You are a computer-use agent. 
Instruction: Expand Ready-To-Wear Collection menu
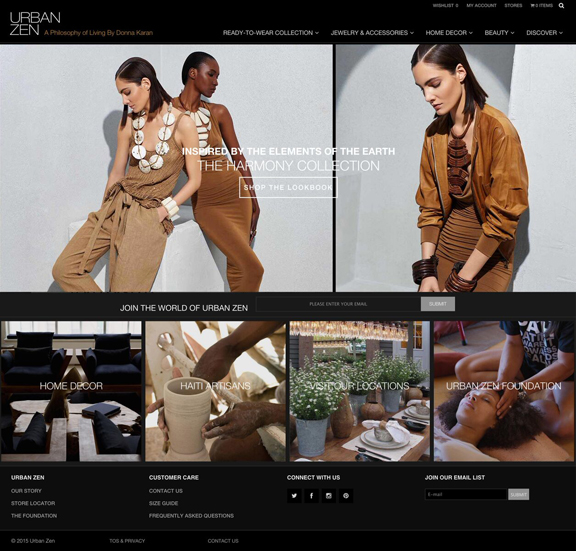[x=271, y=33]
